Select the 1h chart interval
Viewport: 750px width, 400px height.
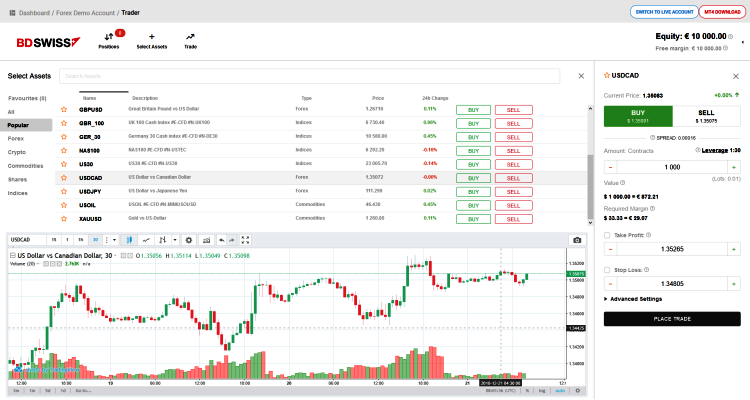coord(81,240)
